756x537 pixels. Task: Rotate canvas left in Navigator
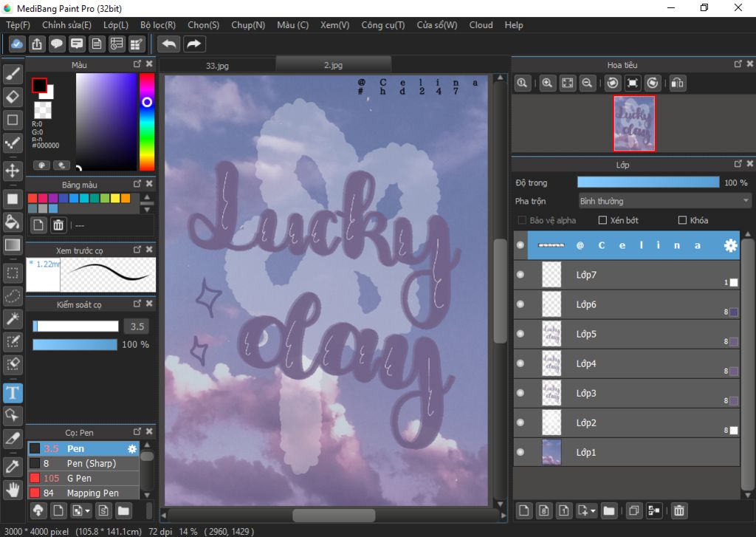click(612, 83)
